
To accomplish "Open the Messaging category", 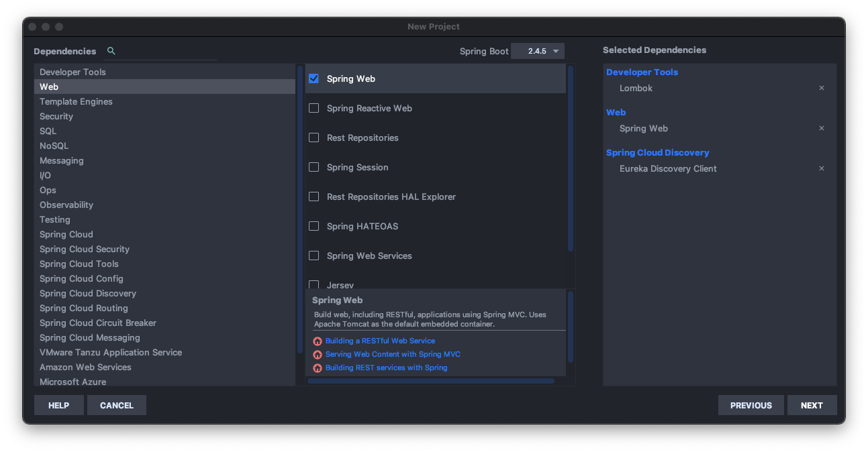I will pos(164,160).
